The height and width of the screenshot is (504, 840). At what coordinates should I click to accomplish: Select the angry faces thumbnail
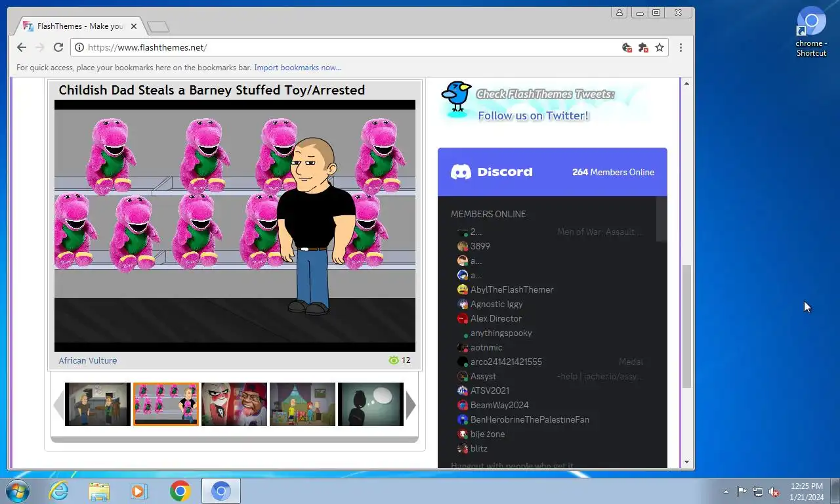[x=234, y=404]
